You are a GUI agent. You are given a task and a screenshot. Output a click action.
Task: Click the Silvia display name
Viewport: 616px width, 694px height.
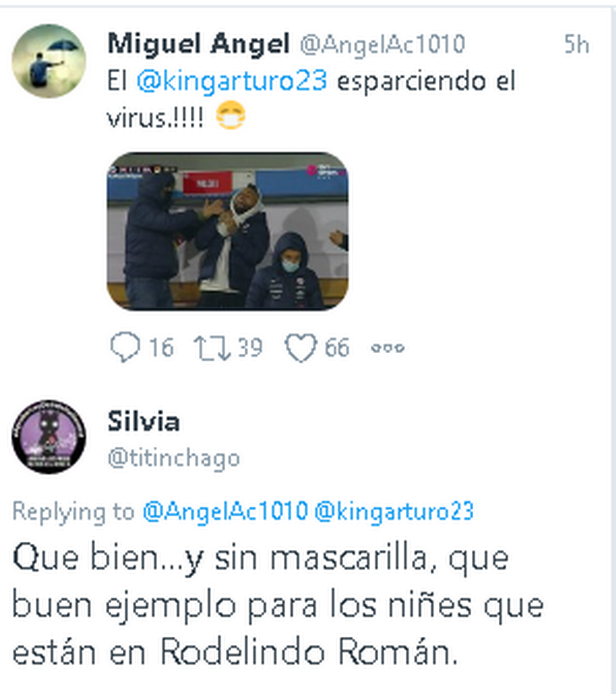(x=143, y=421)
